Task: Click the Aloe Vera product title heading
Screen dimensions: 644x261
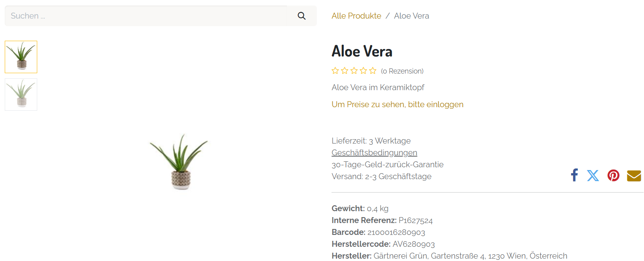Action: pos(362,51)
